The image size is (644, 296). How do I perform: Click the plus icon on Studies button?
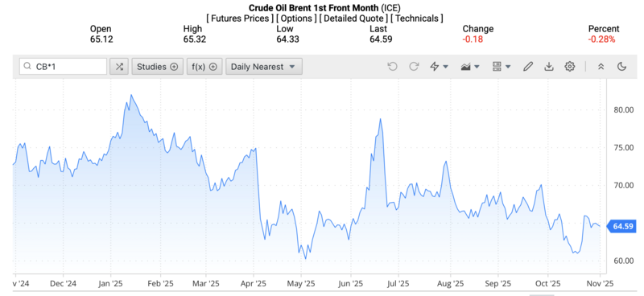point(174,67)
